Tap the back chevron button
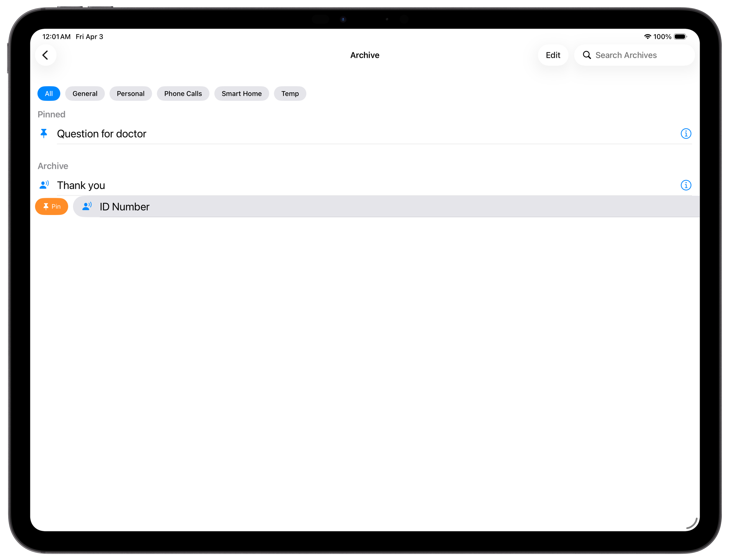Image resolution: width=730 pixels, height=560 pixels. pos(46,55)
